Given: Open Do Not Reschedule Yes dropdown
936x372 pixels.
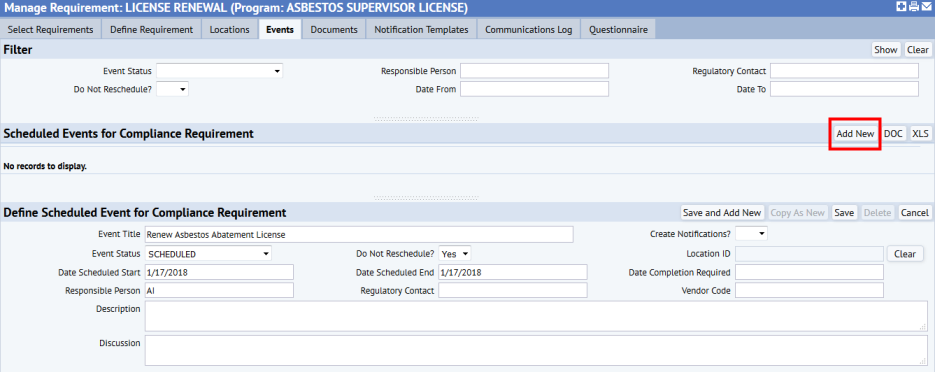Looking at the screenshot, I should pos(455,254).
